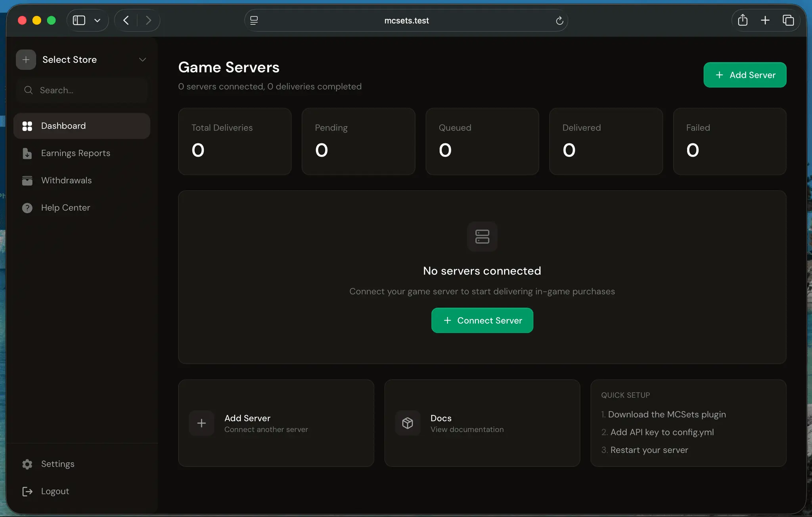
Task: Click the Failed stat card
Action: (x=730, y=142)
